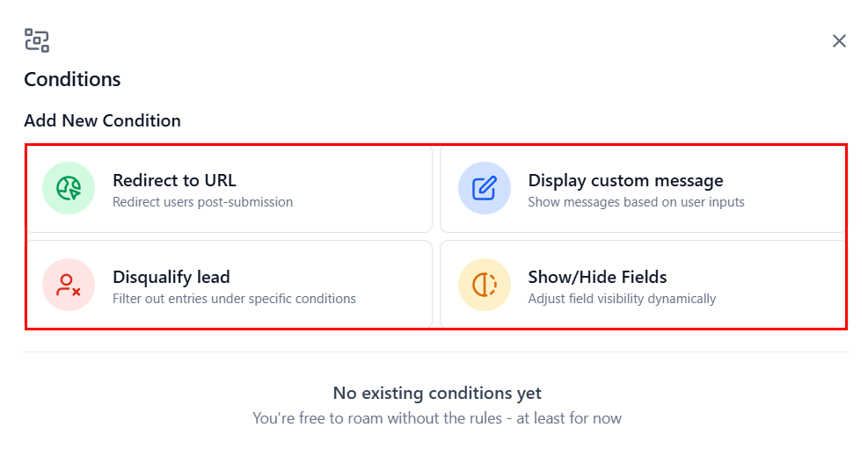Click the green globe Redirect icon
868x449 pixels.
[x=69, y=188]
